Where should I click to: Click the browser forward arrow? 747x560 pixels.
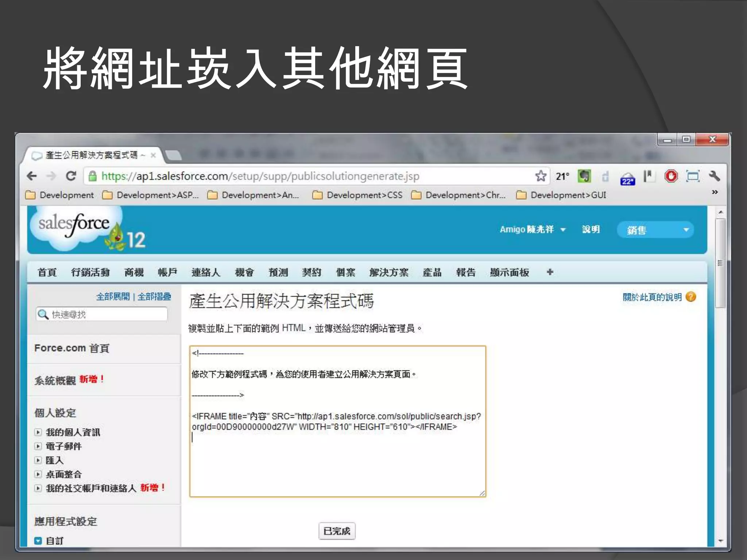click(x=51, y=176)
